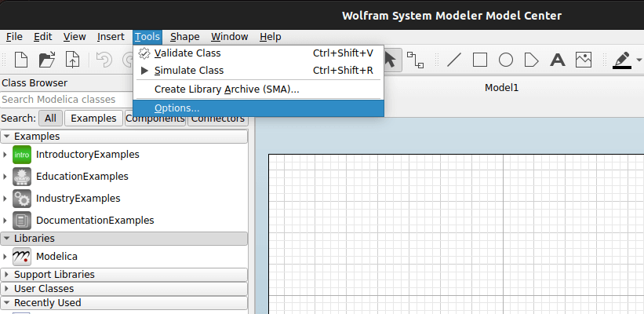Image resolution: width=644 pixels, height=314 pixels.
Task: Expand the Support Libraries section
Action: tap(124, 275)
